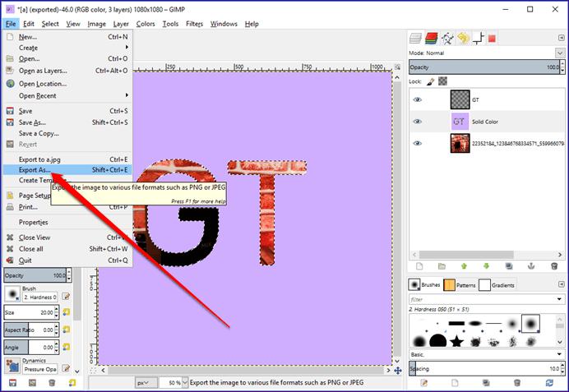569x392 pixels.
Task: Adjust the tool options Opacity slider
Action: 35,275
